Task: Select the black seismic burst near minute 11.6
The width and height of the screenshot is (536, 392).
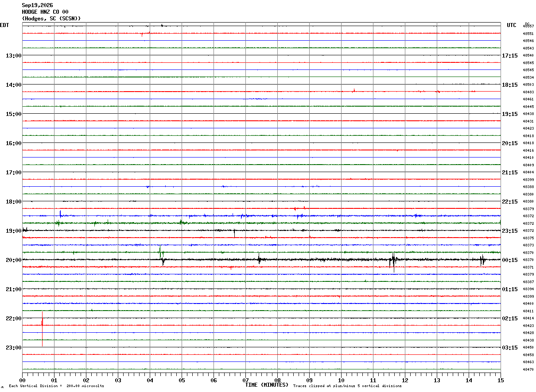Action: pos(393,262)
